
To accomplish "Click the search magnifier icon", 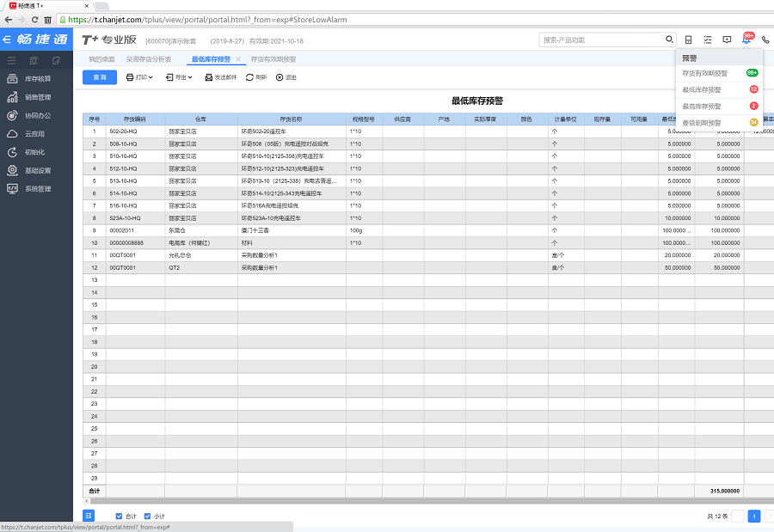I will pos(669,40).
